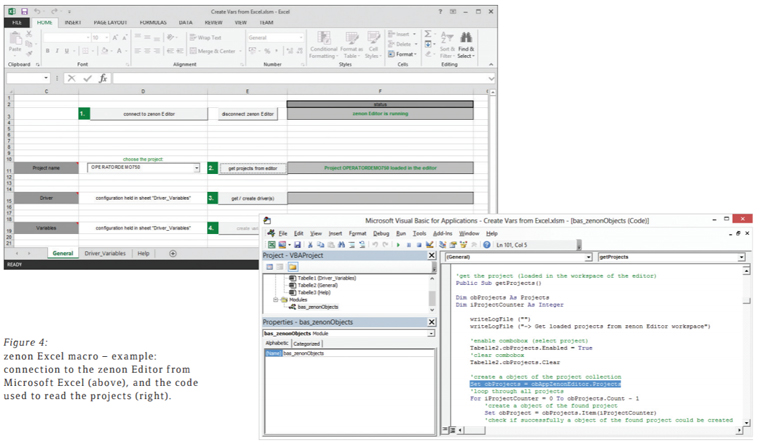Click the Save icon in VBA toolbar

point(297,245)
